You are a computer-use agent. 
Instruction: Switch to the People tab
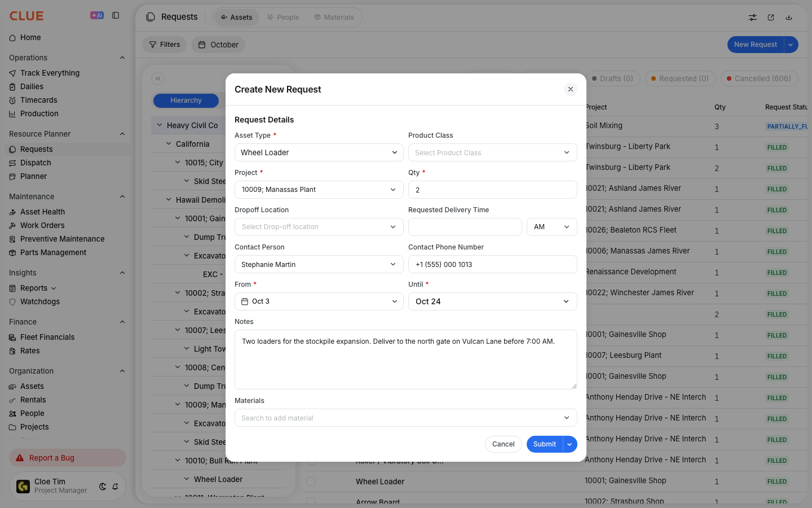click(283, 17)
